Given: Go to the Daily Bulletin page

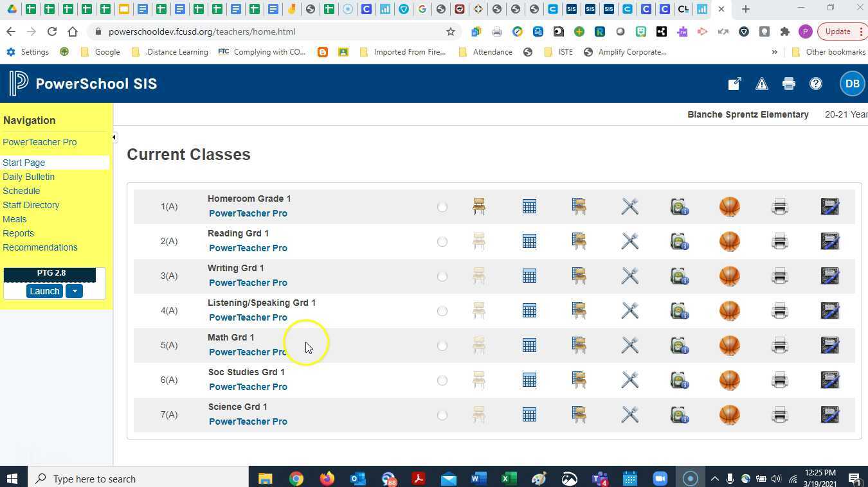Looking at the screenshot, I should coord(28,177).
